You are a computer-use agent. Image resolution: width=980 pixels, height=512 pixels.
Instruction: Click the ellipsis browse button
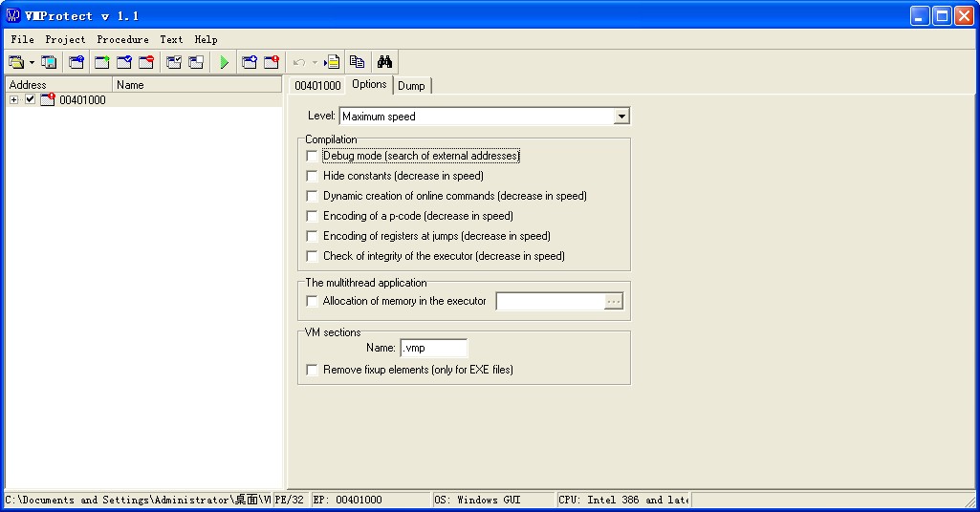pyautogui.click(x=614, y=302)
